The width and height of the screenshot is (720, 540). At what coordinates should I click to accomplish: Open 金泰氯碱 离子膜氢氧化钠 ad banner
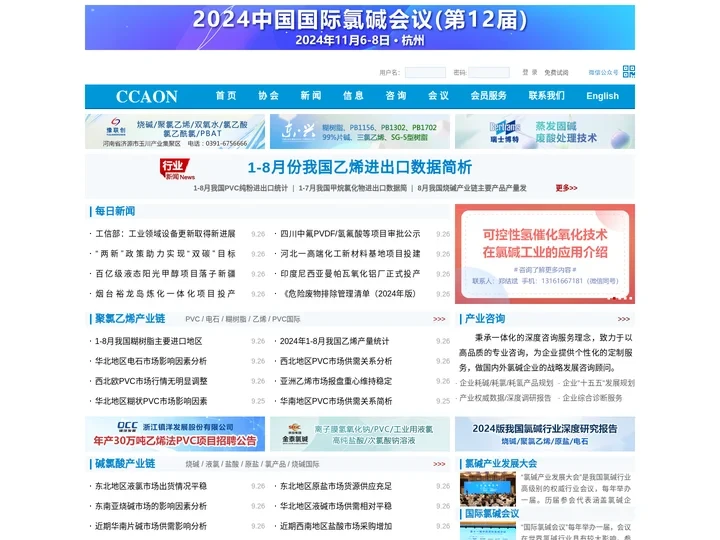coord(360,434)
